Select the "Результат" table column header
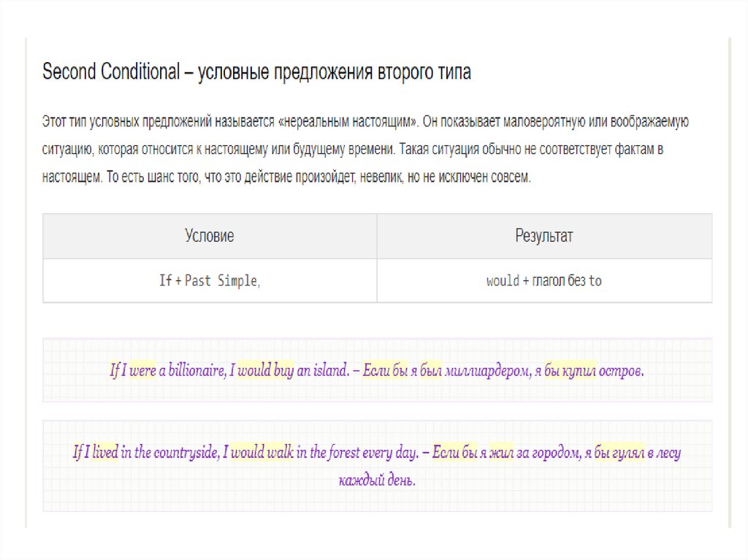748x560 pixels. (x=544, y=236)
